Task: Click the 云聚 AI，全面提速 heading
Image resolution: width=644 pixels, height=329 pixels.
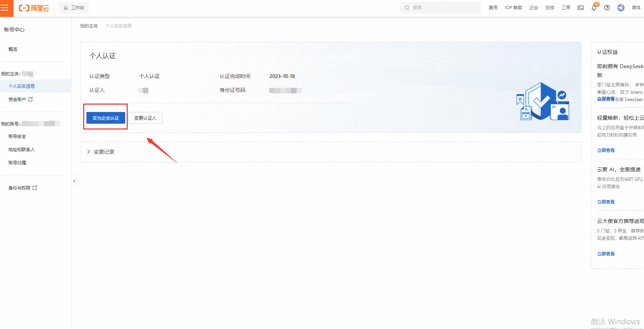Action: (619, 169)
